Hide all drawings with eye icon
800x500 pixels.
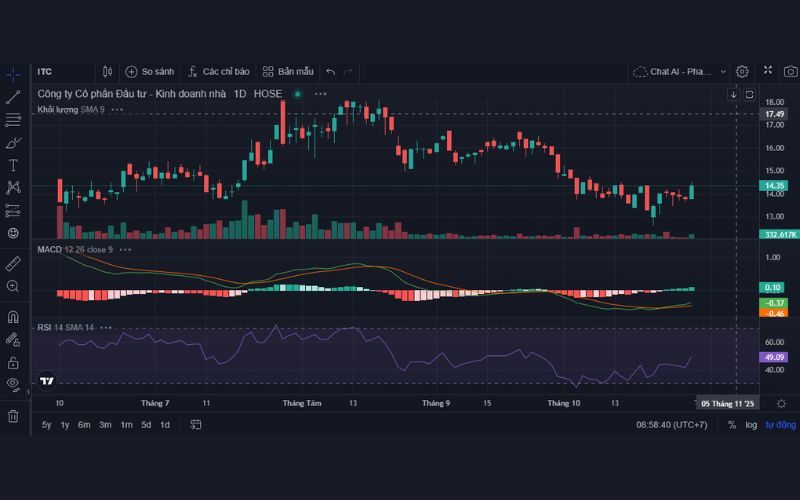13,384
